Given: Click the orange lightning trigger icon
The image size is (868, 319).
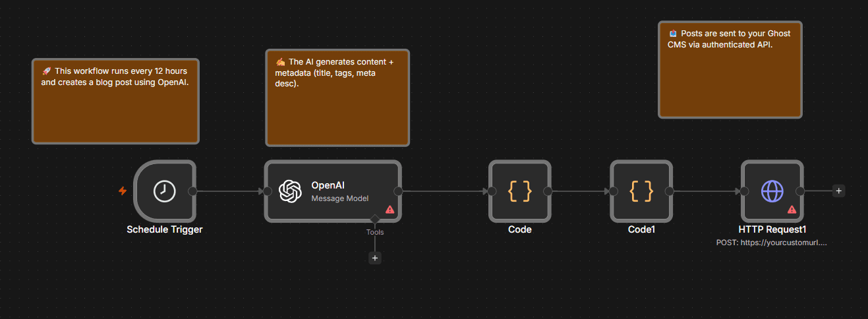Looking at the screenshot, I should click(x=123, y=191).
